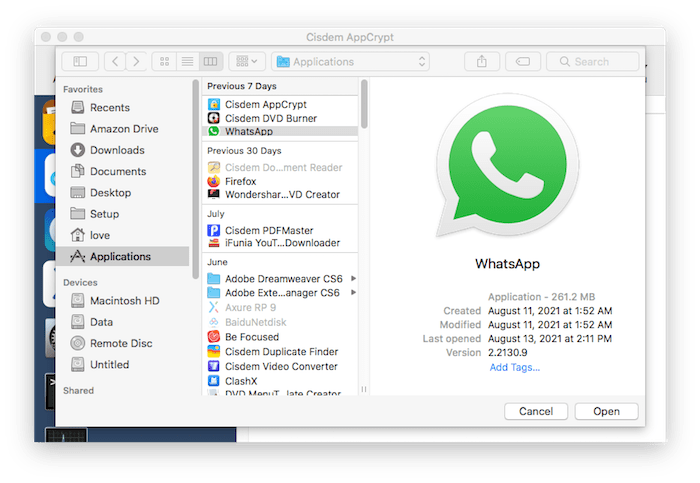Select WhatsApp in the file list
Viewport: 700px width, 483px height.
(280, 131)
